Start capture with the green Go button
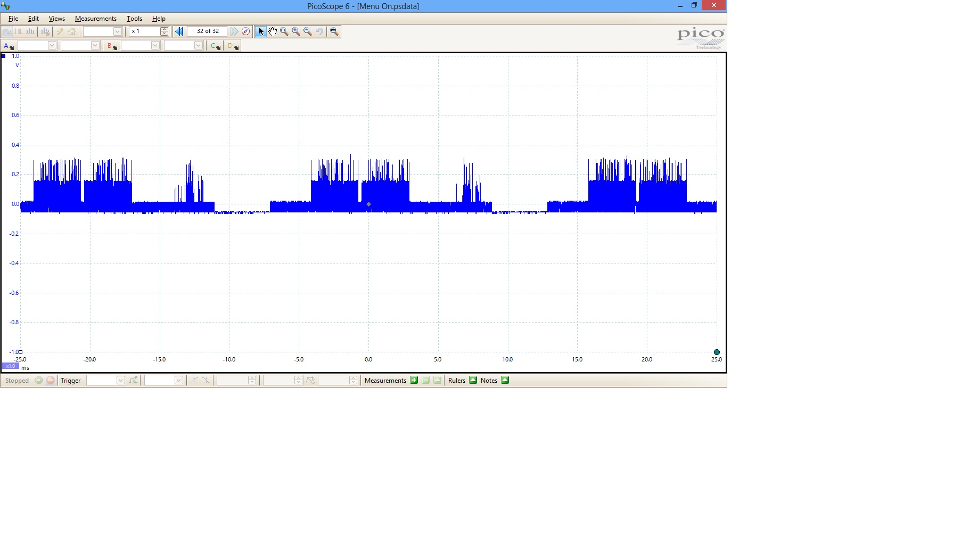This screenshot has height=560, width=953. (x=39, y=380)
